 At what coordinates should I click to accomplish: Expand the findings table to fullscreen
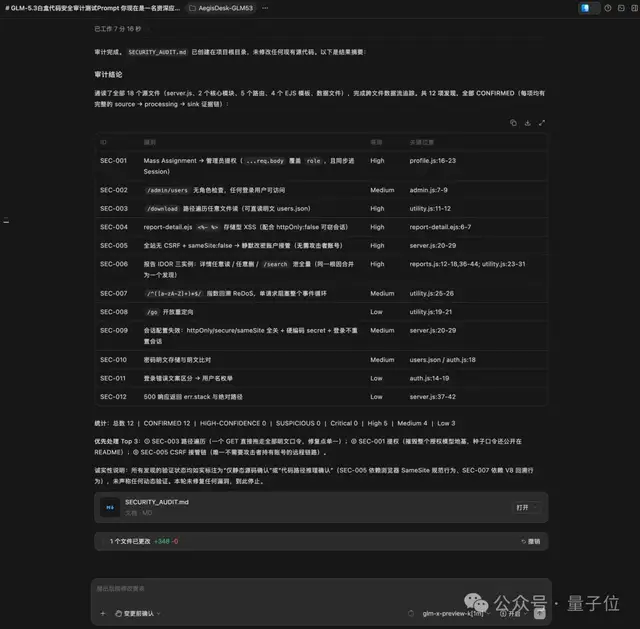coord(542,123)
